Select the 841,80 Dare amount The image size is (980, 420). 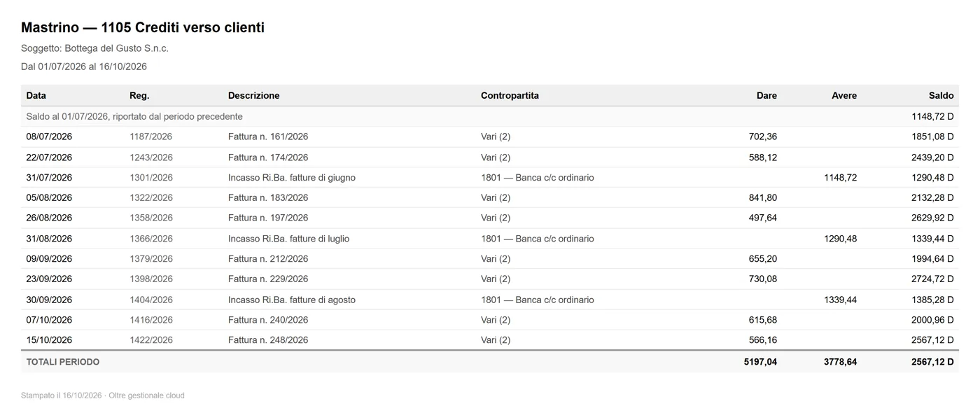(763, 198)
